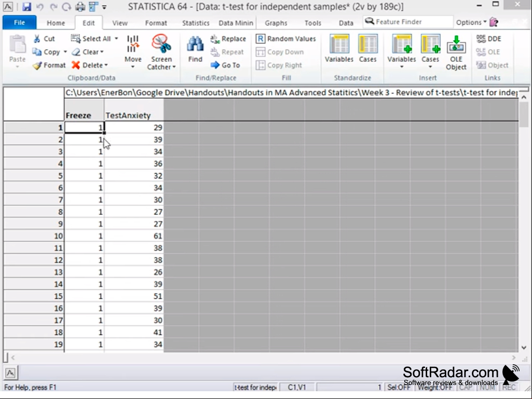Copy data using the Copy icon
This screenshot has width=532, height=399.
[37, 52]
